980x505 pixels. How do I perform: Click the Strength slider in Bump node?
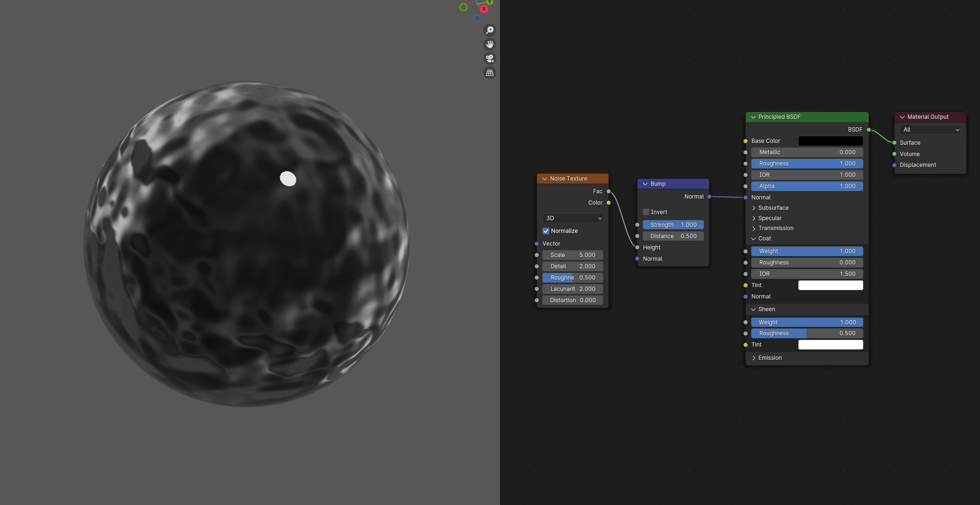(x=673, y=225)
